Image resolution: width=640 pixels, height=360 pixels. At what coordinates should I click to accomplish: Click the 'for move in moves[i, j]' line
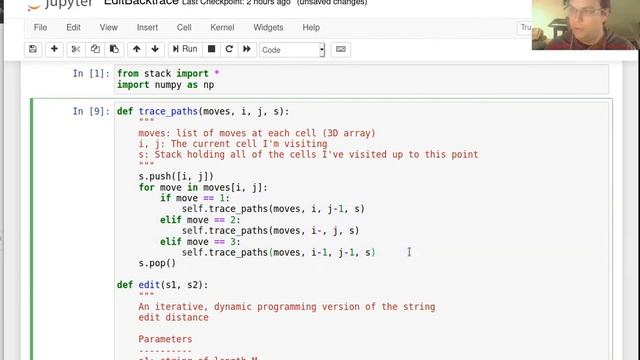(203, 187)
